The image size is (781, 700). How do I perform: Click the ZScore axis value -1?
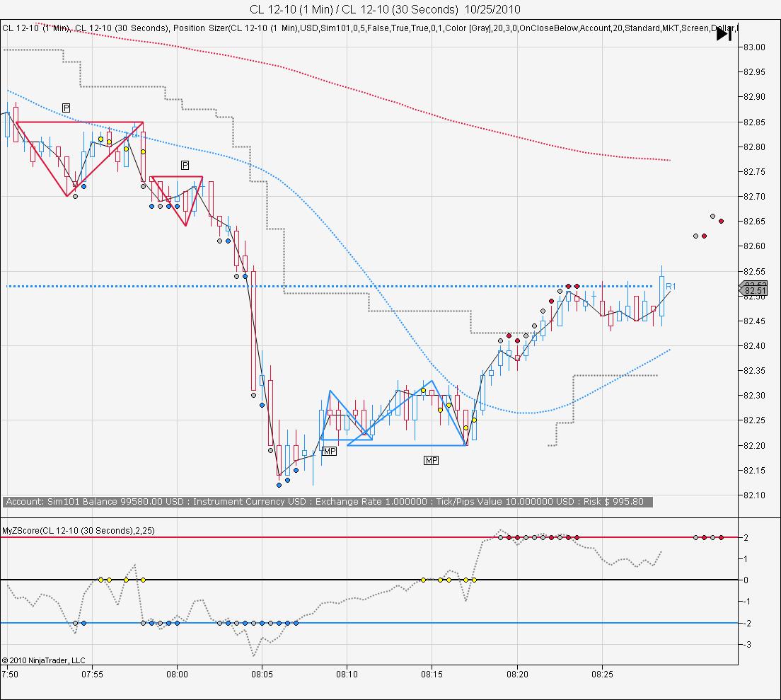click(x=746, y=602)
